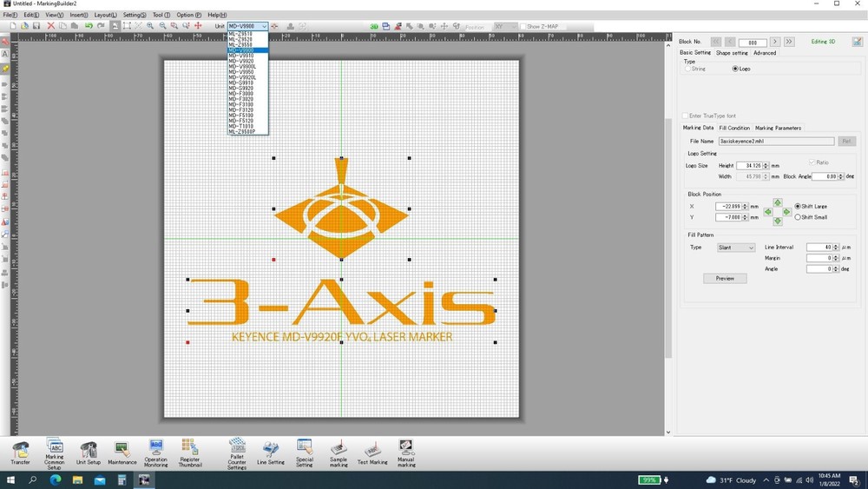Click the Preview button

pyautogui.click(x=725, y=279)
